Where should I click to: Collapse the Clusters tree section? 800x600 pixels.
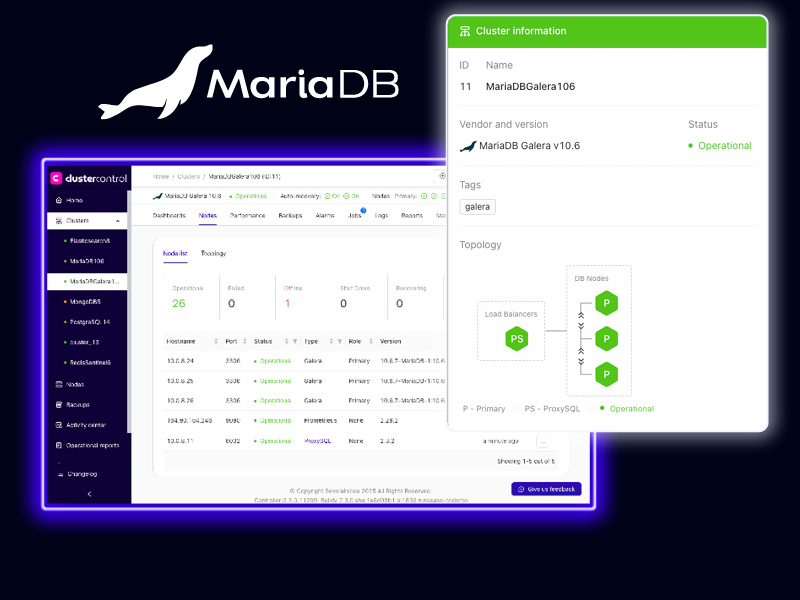(x=119, y=221)
